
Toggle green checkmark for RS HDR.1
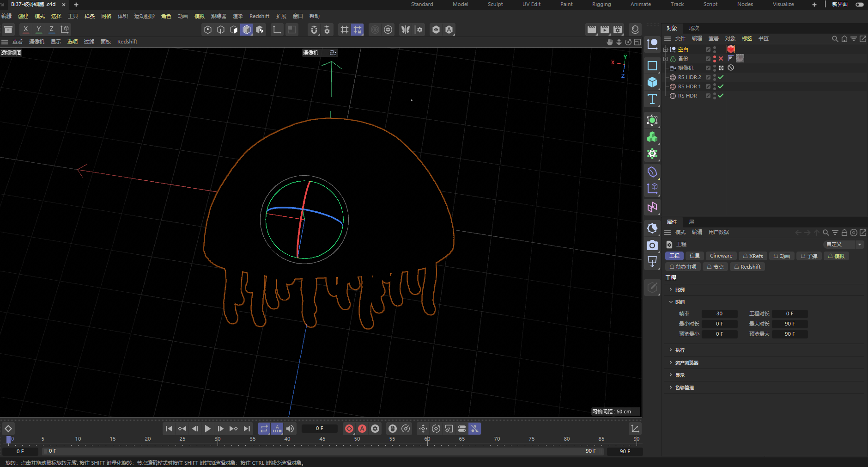(x=721, y=86)
